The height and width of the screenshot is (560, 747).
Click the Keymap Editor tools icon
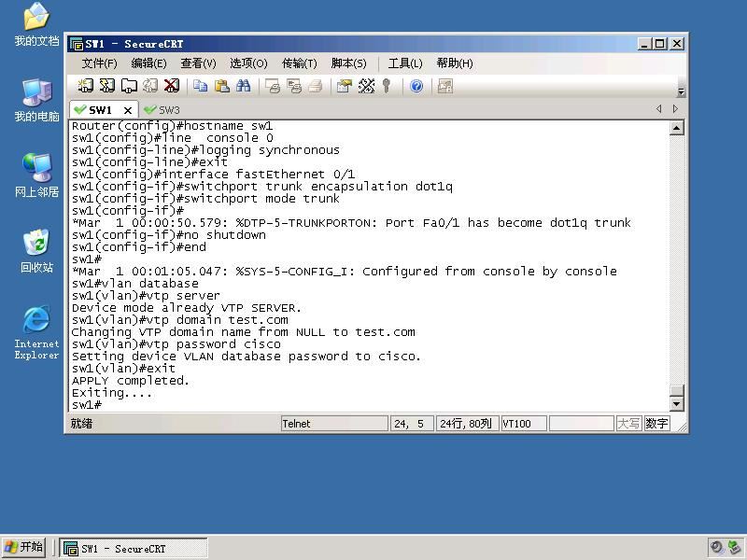pos(366,86)
